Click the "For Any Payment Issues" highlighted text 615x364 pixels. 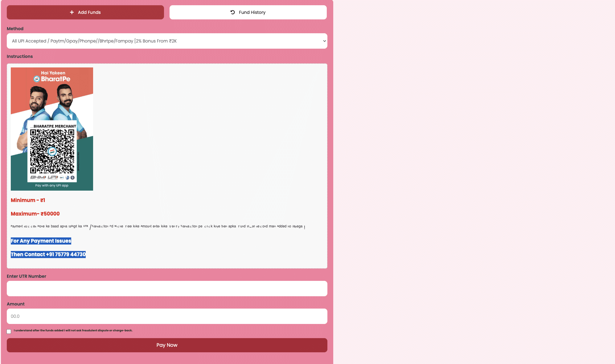(41, 241)
